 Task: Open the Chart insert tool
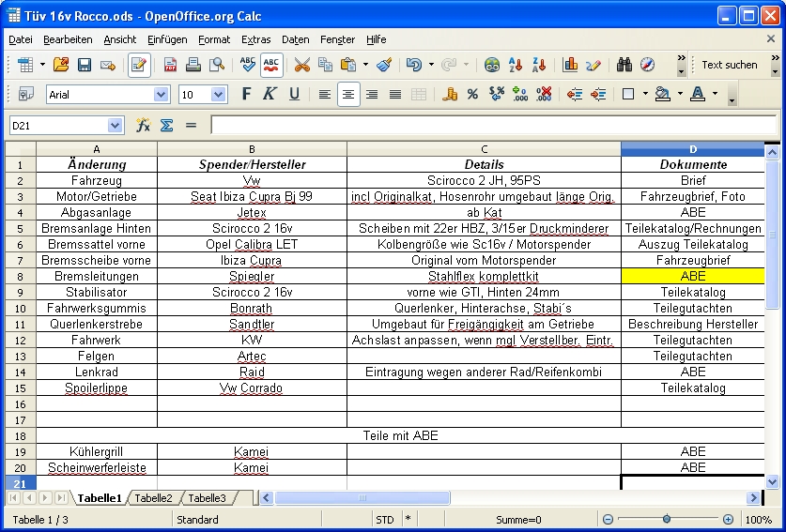coord(570,65)
